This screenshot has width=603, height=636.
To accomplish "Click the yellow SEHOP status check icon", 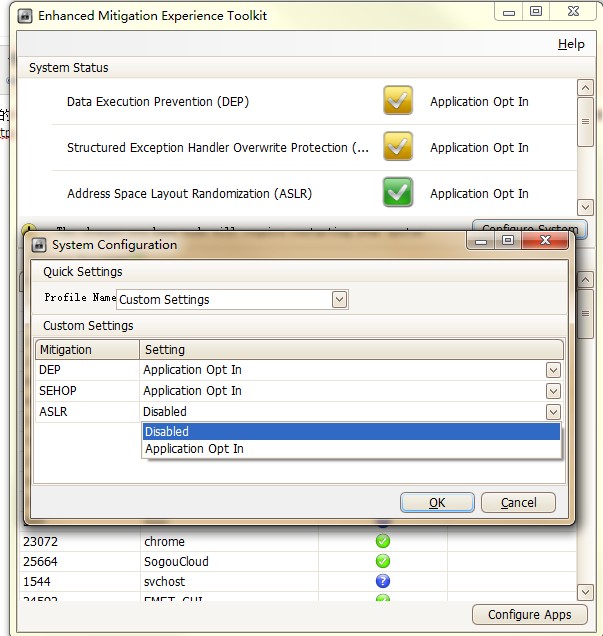I will point(398,146).
